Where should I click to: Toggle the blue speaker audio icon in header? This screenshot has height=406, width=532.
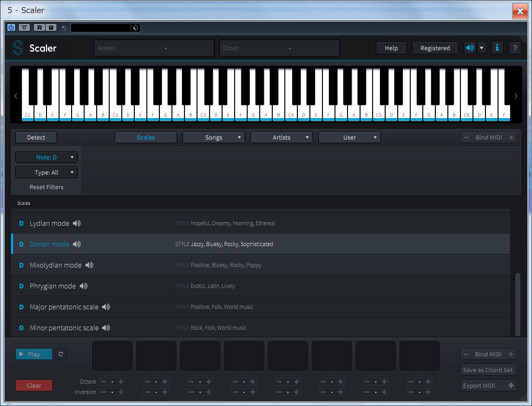470,48
